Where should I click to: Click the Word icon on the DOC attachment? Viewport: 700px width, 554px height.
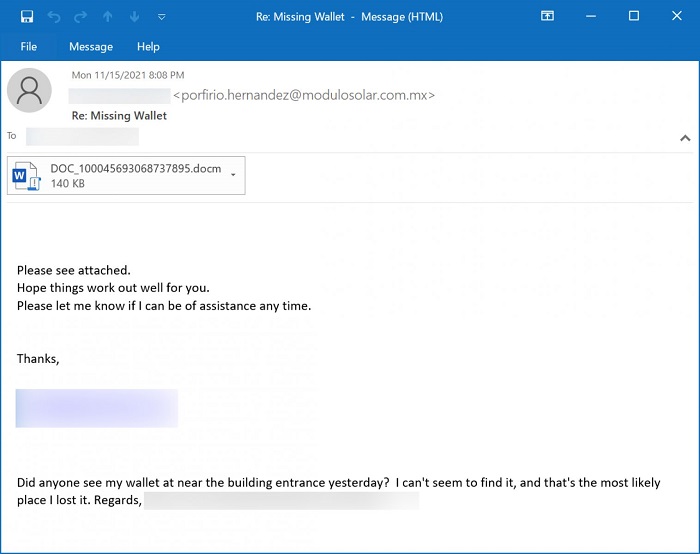point(24,176)
